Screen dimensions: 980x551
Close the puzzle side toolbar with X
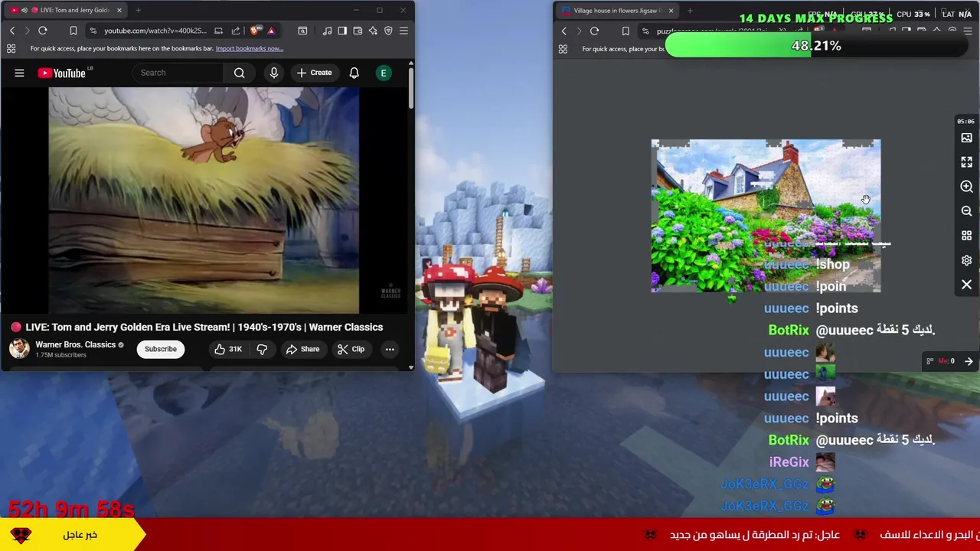click(x=966, y=285)
